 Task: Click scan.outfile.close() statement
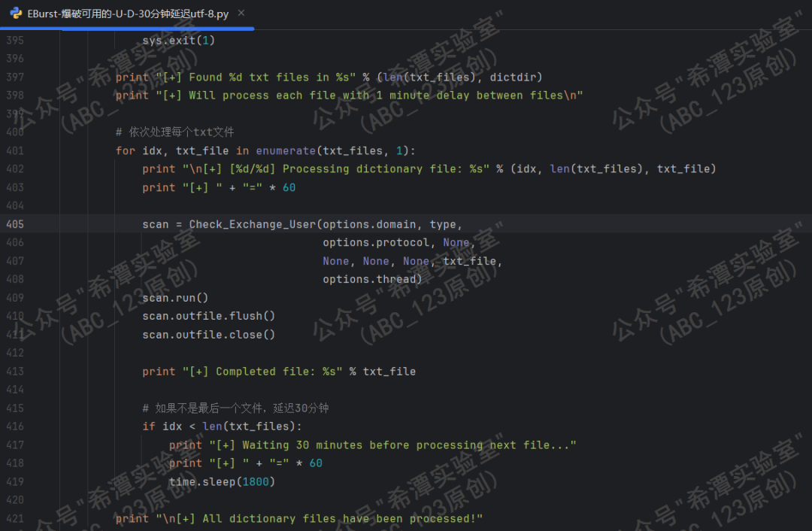pos(209,335)
